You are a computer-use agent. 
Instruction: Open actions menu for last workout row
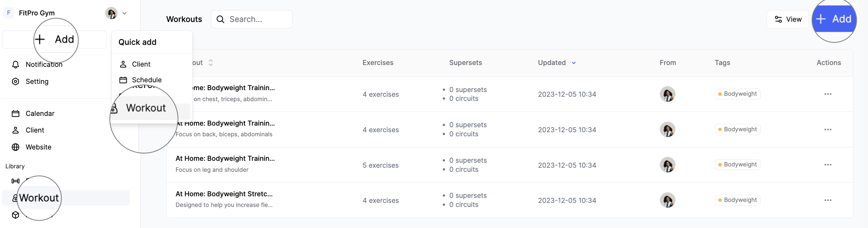tap(828, 200)
